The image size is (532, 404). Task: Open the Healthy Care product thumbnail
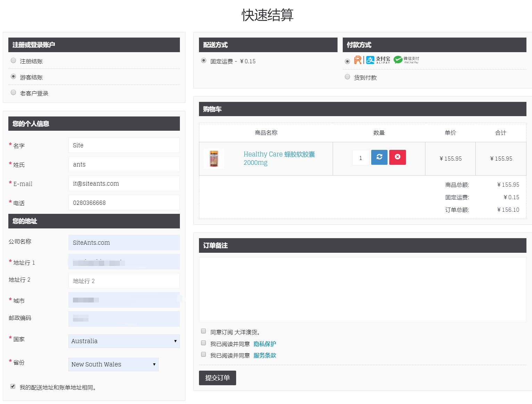click(214, 159)
